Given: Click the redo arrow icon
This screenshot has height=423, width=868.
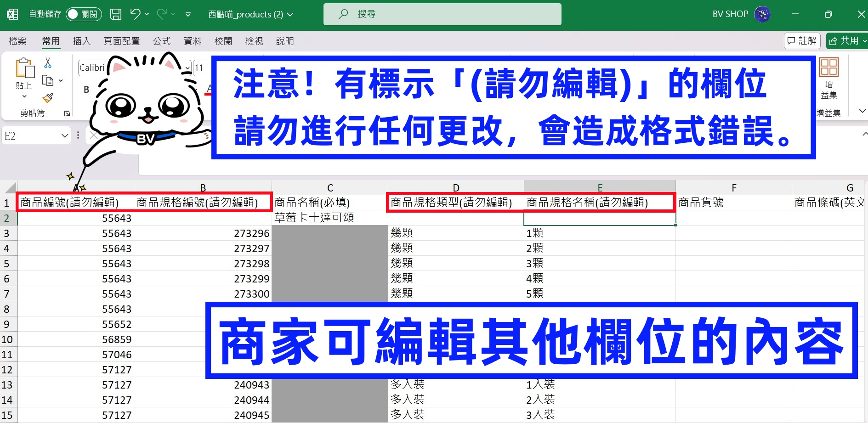Looking at the screenshot, I should pyautogui.click(x=162, y=14).
